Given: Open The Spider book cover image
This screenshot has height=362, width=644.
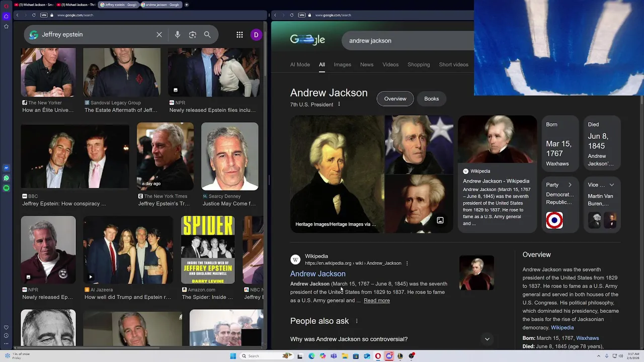Looking at the screenshot, I should tap(208, 250).
